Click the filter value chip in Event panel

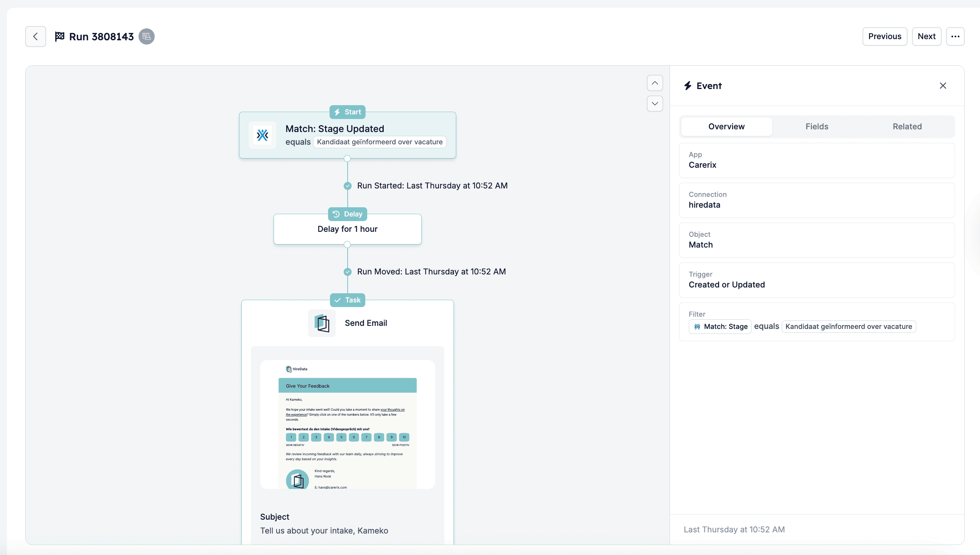pos(849,327)
